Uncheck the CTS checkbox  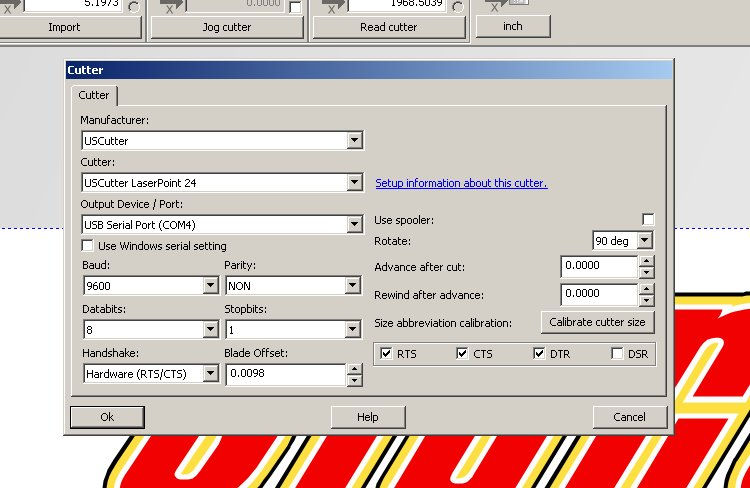point(462,354)
